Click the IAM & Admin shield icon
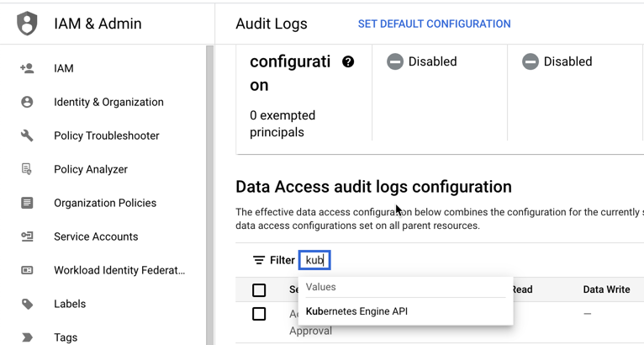Screen dimensions: 644x345 [x=27, y=24]
